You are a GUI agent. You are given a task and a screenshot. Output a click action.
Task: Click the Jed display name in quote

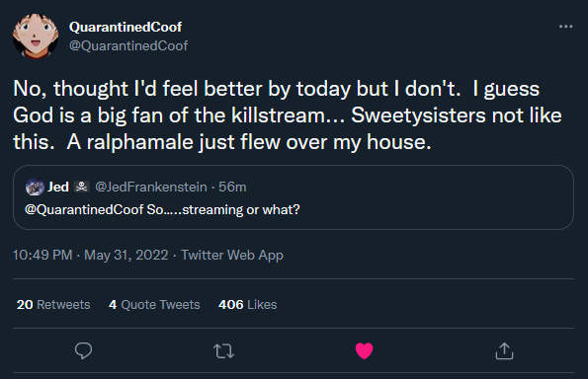pos(58,187)
